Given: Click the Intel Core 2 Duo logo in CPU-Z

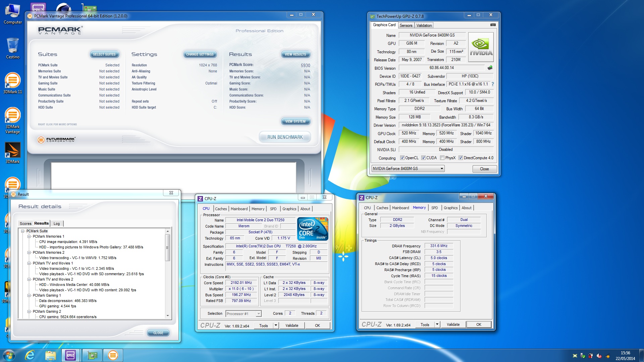Looking at the screenshot, I should click(313, 229).
